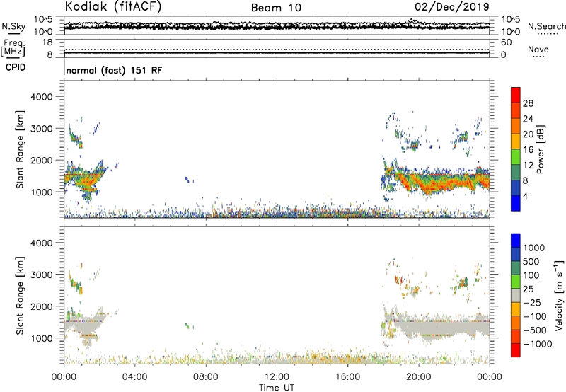Click the gray band of velocity colorbar
The width and height of the screenshot is (566, 392).
(516, 295)
